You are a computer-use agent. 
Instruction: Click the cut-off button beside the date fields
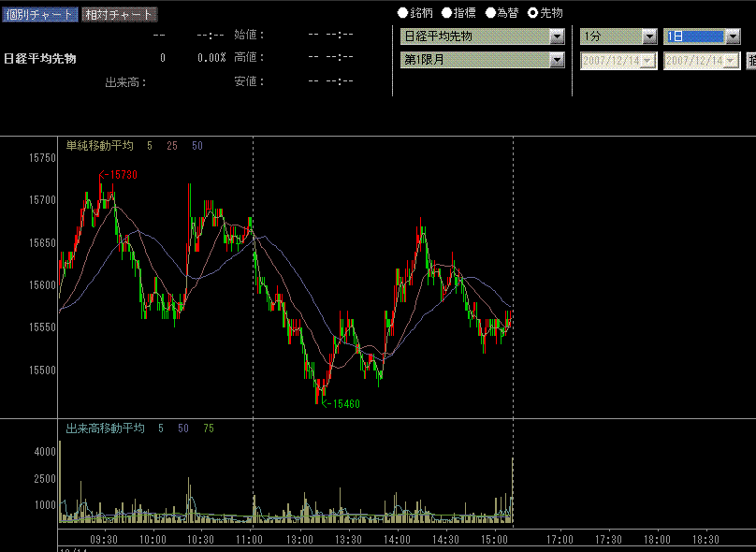(750, 60)
